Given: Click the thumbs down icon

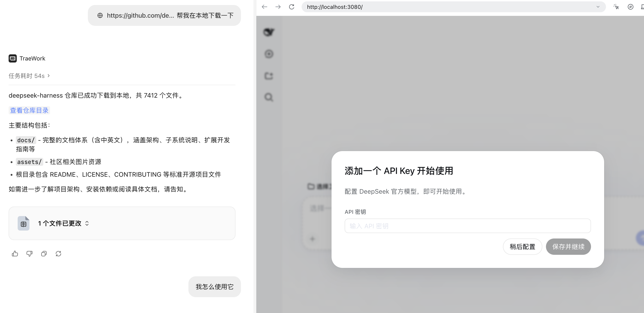Looking at the screenshot, I should click(x=29, y=253).
